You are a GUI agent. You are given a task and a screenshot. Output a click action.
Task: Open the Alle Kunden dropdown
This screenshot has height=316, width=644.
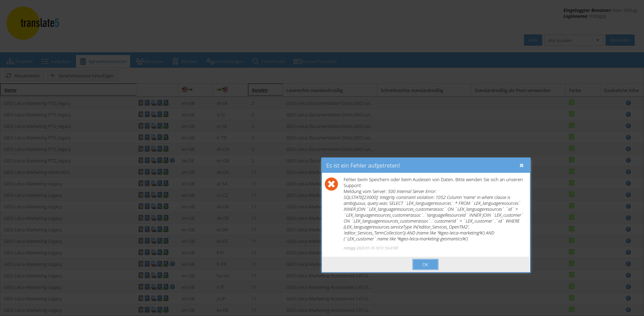point(574,40)
